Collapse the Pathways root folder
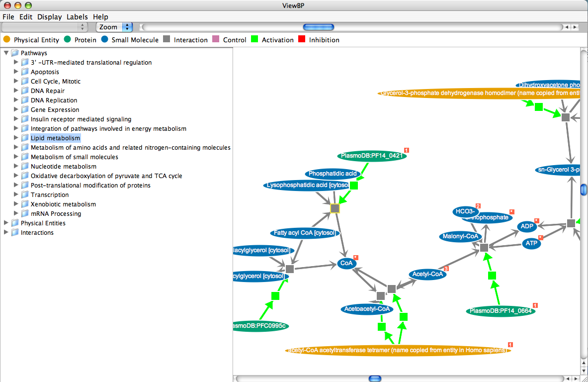The image size is (588, 382). point(6,53)
